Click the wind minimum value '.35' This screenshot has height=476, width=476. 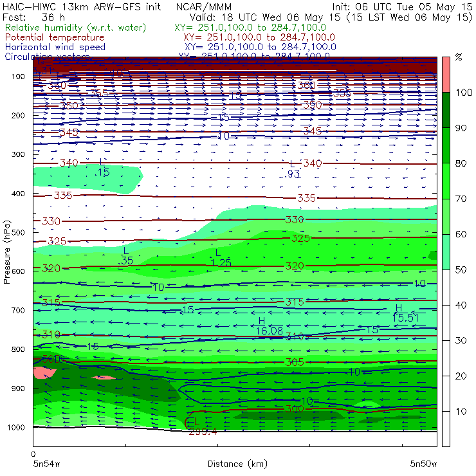pos(125,261)
